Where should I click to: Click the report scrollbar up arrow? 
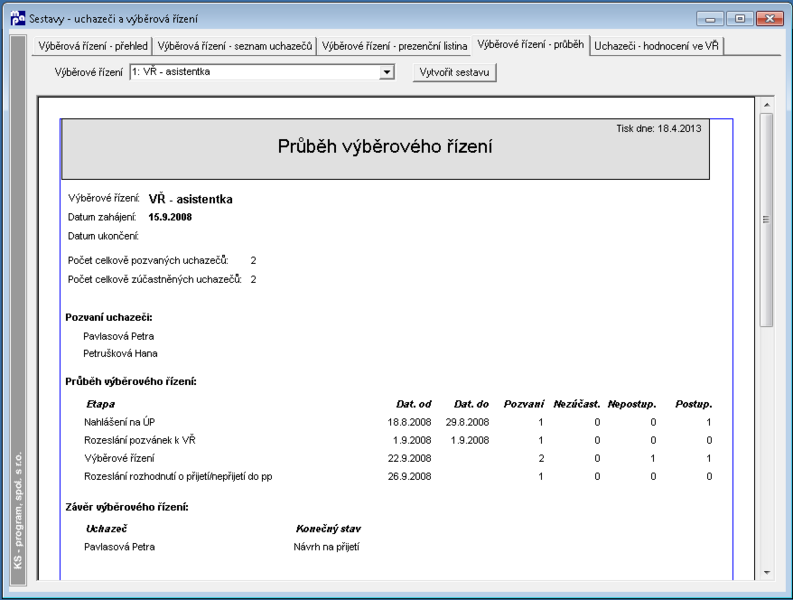point(767,105)
